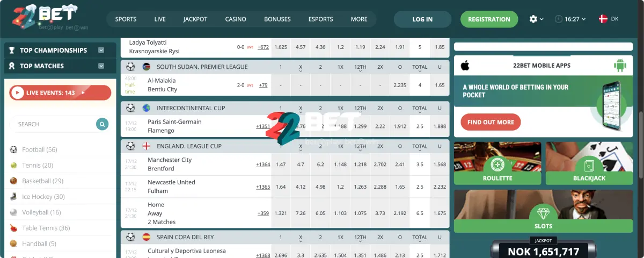
Task: Expand +1365 markets for Newcastle United match
Action: click(263, 187)
